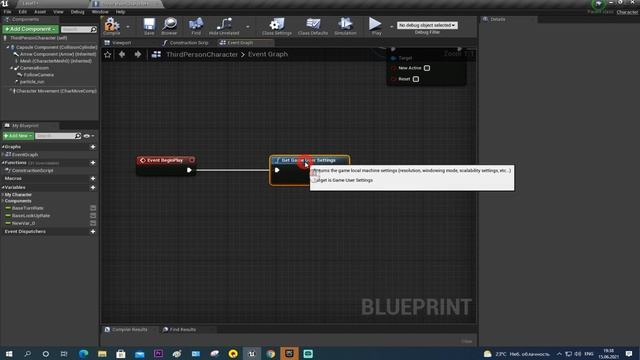Click the green Add New button
The width and height of the screenshot is (640, 360).
(18, 136)
